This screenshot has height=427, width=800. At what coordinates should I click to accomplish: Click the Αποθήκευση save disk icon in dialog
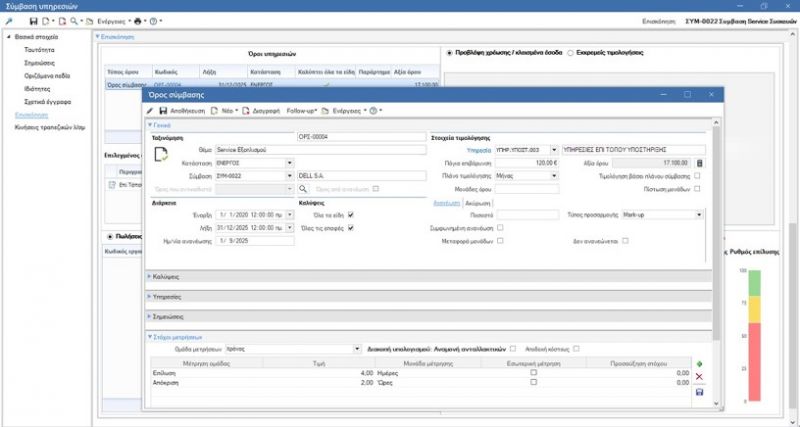163,111
